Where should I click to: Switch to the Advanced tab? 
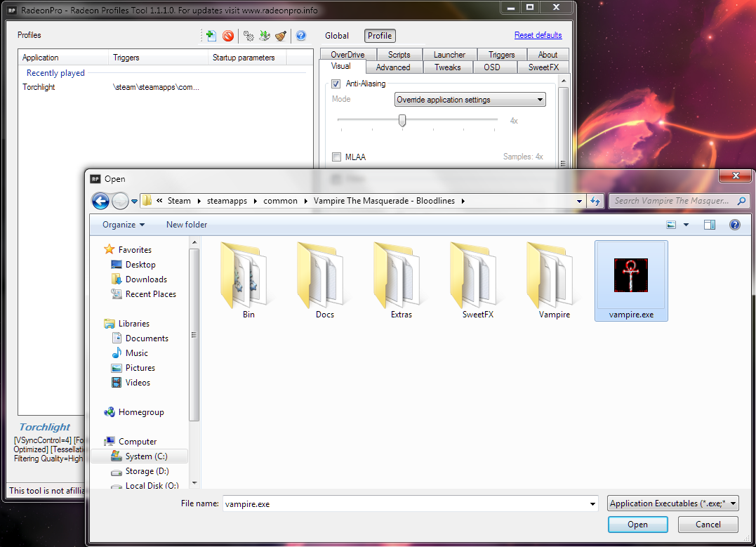(x=393, y=67)
